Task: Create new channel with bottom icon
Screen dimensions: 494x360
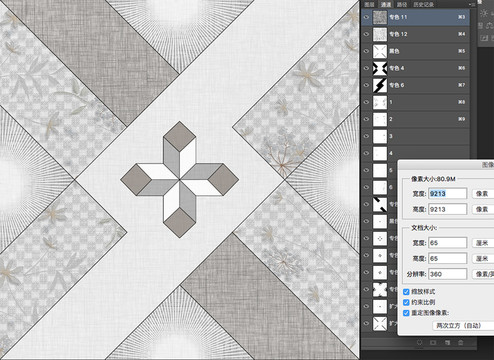Action: [x=447, y=342]
